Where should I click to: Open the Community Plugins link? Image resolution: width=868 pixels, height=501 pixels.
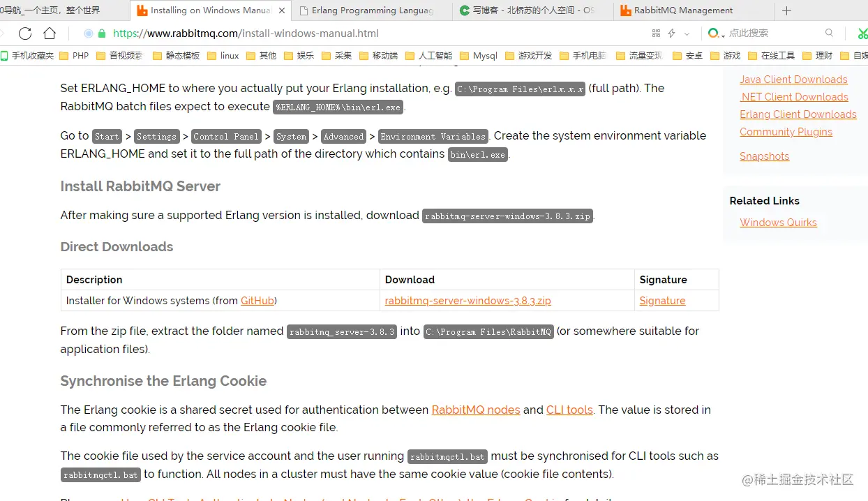click(x=786, y=132)
